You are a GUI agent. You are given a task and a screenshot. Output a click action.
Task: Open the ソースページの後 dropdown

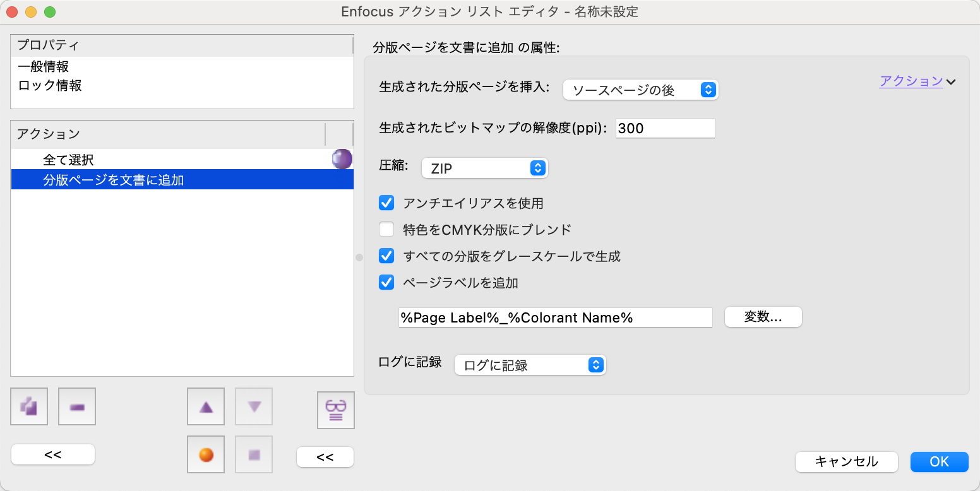click(640, 90)
